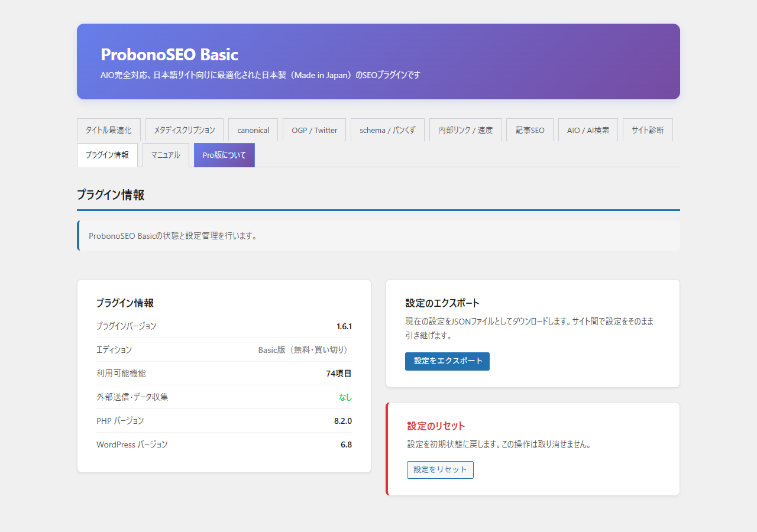This screenshot has height=532, width=757.
Task: Select the active プラグイン情報 tab
Action: click(107, 155)
